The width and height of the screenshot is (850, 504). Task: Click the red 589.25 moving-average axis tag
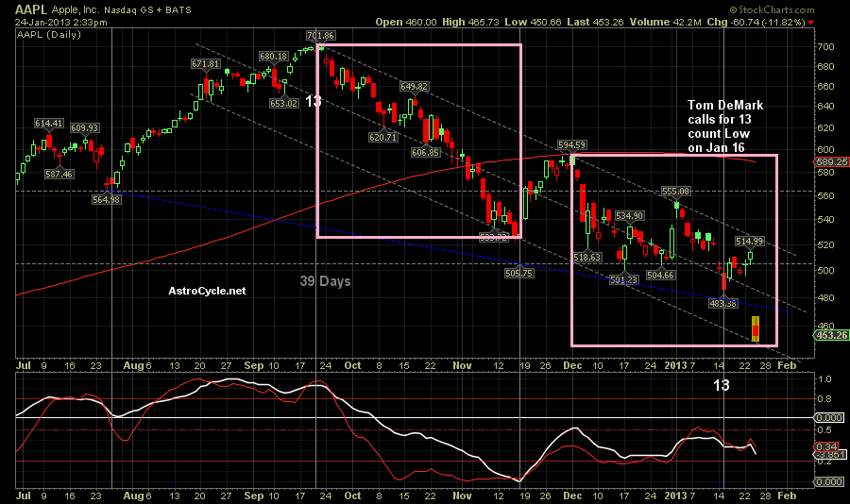point(831,162)
